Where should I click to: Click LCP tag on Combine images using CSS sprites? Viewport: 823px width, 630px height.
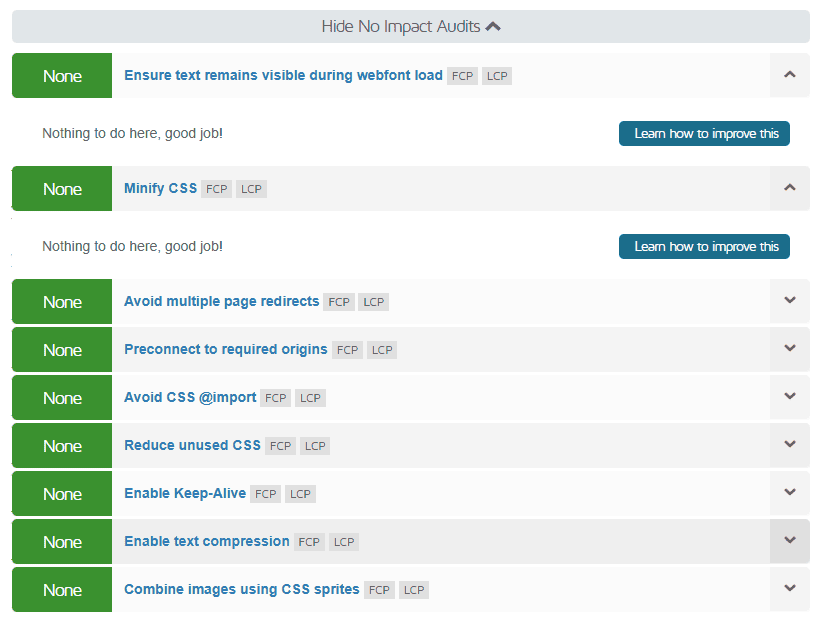pos(414,590)
